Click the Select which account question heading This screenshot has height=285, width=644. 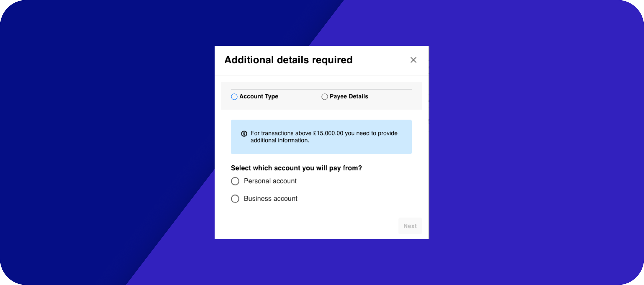click(296, 168)
